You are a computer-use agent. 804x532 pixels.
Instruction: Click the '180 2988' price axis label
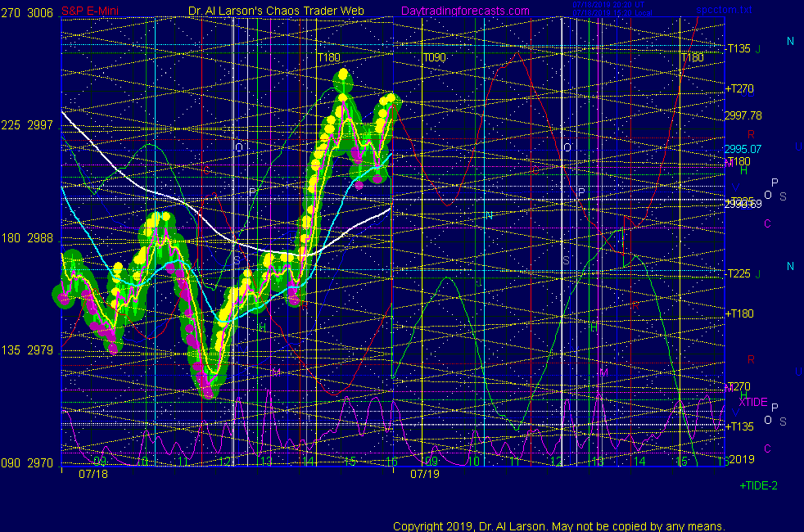pos(27,238)
